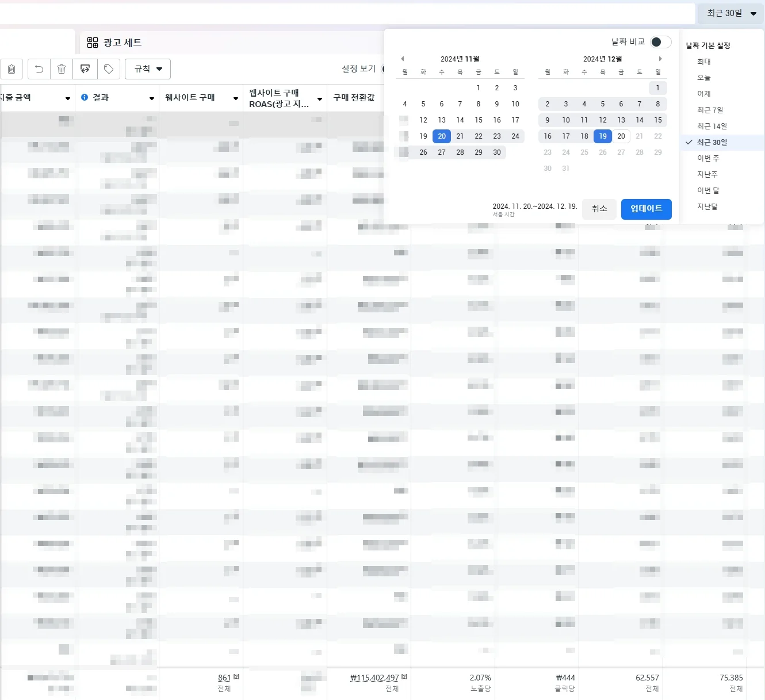Click the 구매 전환값 column header
This screenshot has height=700, width=765.
(x=354, y=98)
